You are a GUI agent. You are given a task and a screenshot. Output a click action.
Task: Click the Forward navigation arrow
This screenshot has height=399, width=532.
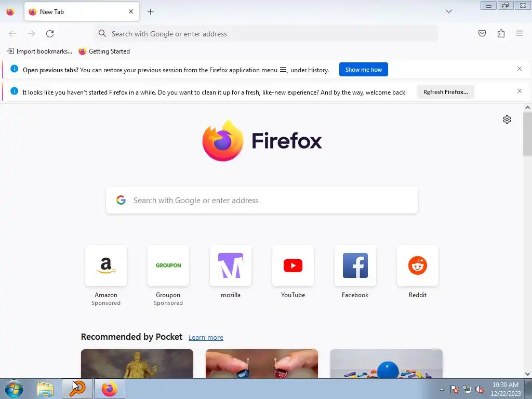[31, 34]
